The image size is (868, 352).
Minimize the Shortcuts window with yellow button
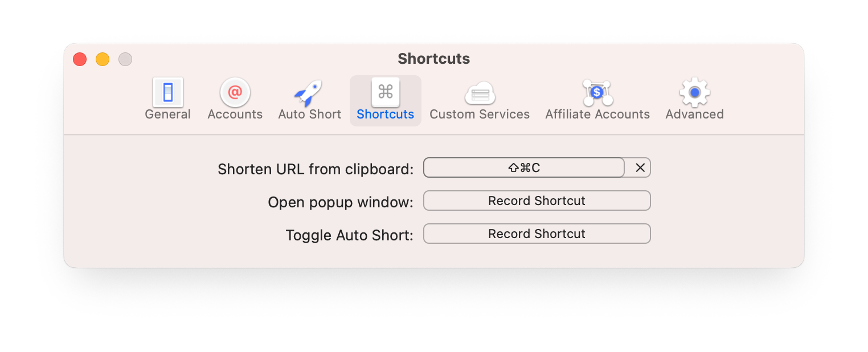pyautogui.click(x=103, y=59)
